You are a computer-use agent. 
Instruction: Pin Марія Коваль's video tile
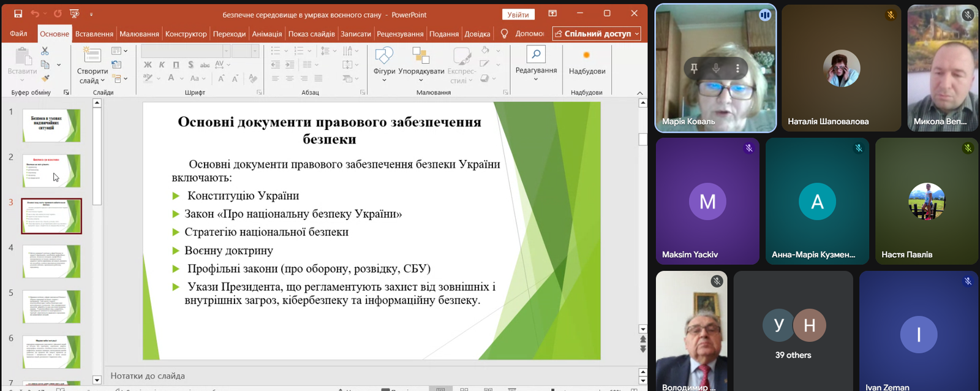coord(694,69)
